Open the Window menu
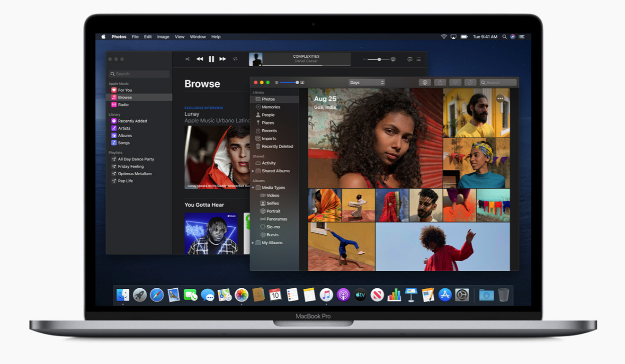625x364 pixels. [x=198, y=36]
